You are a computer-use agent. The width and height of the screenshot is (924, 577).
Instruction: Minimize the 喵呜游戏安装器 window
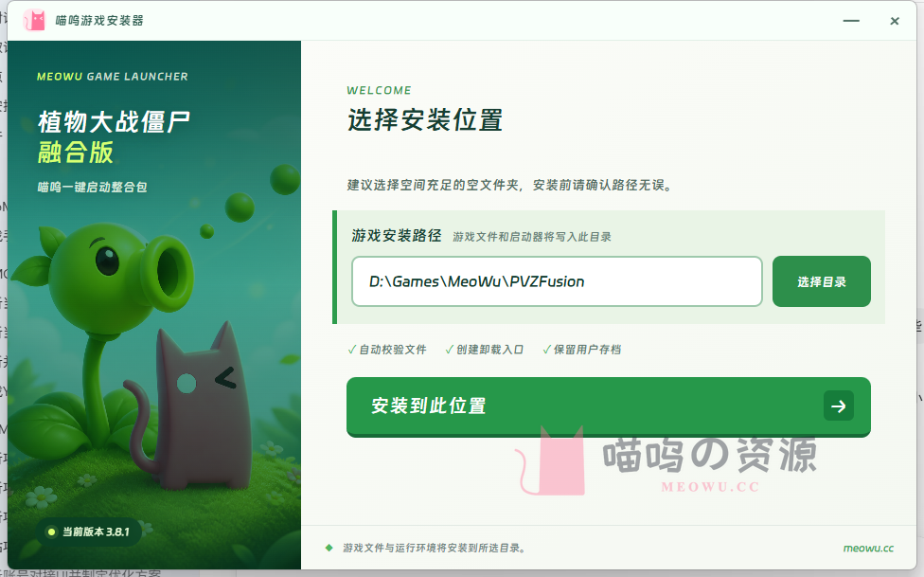click(x=851, y=21)
